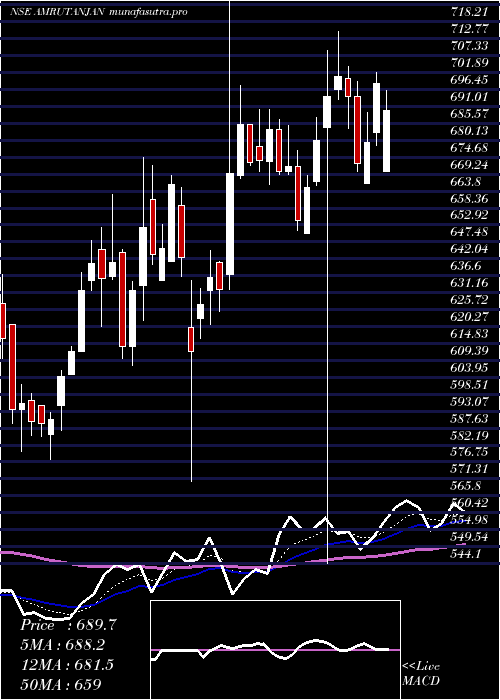
Task: Click the 587.63 price axis label
Action: click(470, 418)
